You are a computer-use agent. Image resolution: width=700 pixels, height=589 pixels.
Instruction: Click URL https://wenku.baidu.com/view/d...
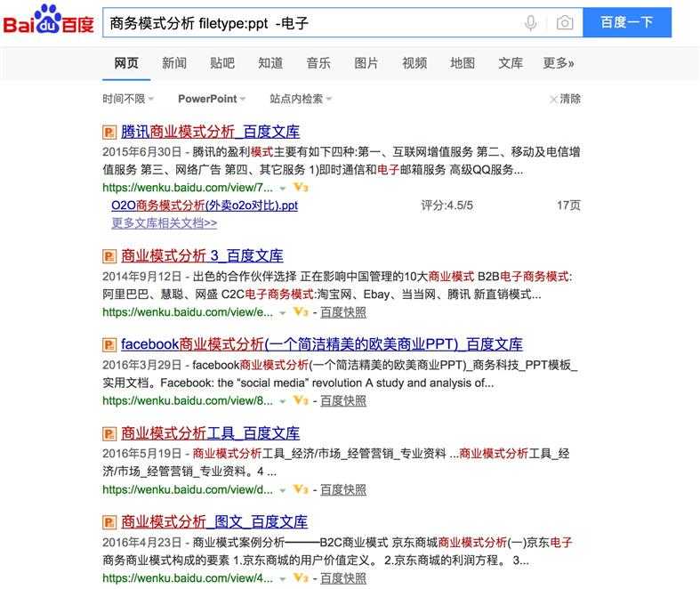point(188,490)
